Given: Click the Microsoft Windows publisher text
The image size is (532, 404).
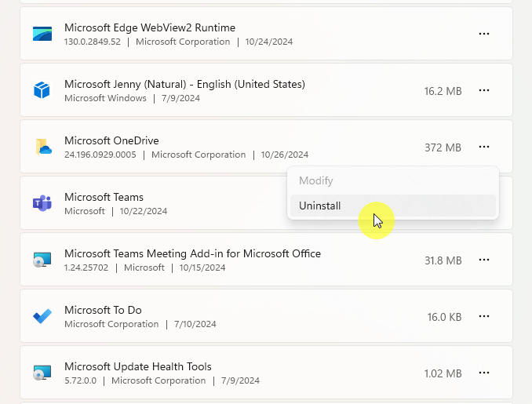Looking at the screenshot, I should [x=105, y=98].
